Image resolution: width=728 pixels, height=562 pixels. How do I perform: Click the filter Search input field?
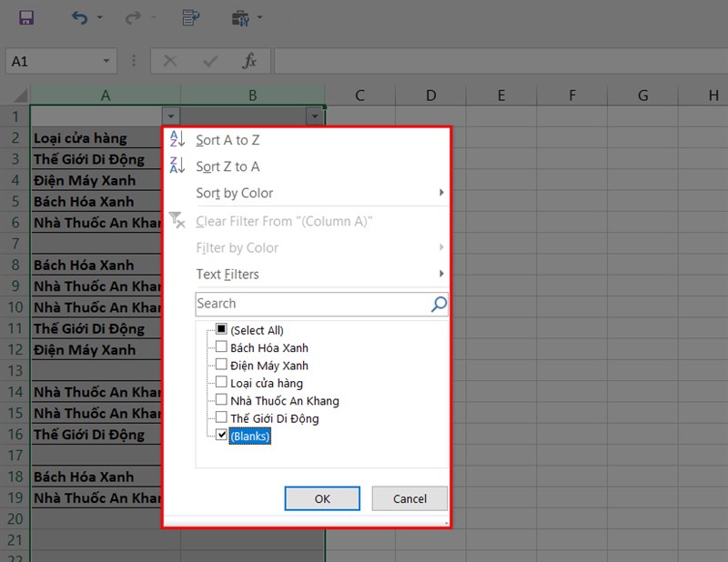click(309, 304)
